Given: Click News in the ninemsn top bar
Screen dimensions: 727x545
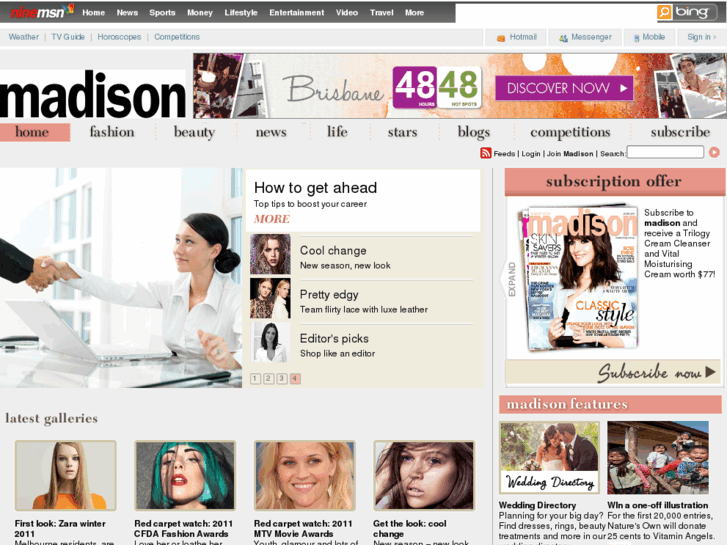Looking at the screenshot, I should tap(127, 13).
